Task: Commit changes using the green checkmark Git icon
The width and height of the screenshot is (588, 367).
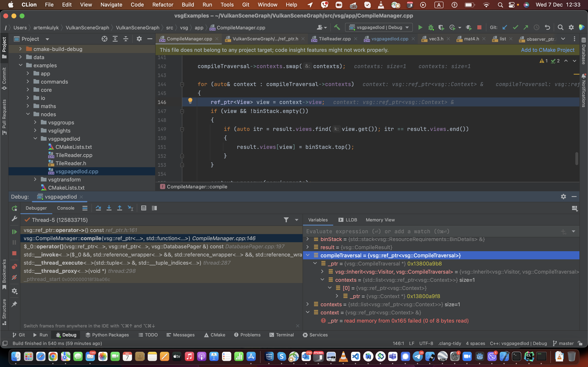Action: [516, 27]
